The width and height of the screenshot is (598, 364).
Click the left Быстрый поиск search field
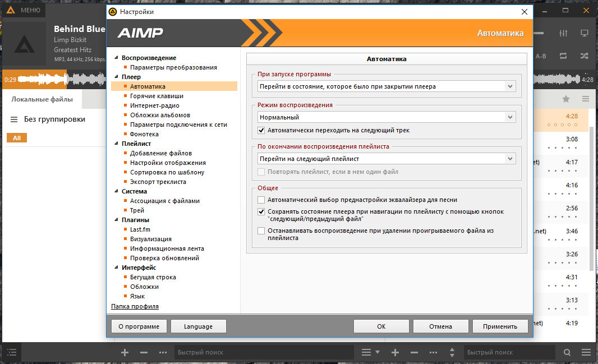[264, 353]
